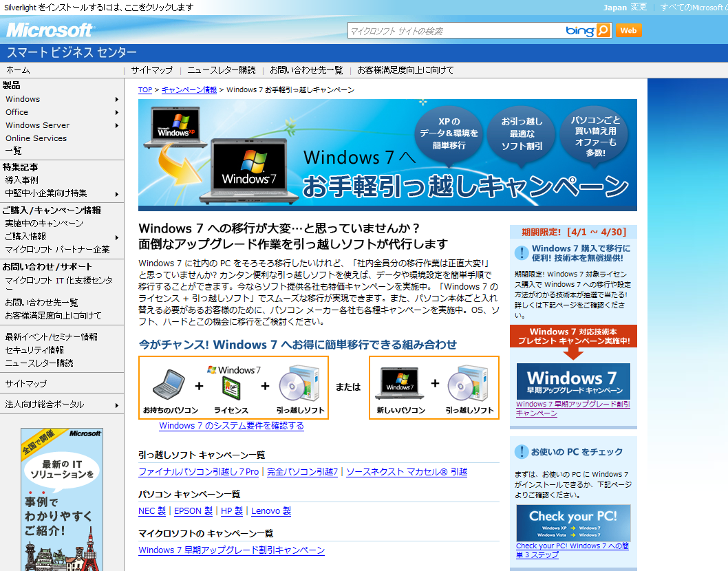The image size is (728, 571).
Task: Select サイトマップ in the left sidebar
Action: (26, 384)
